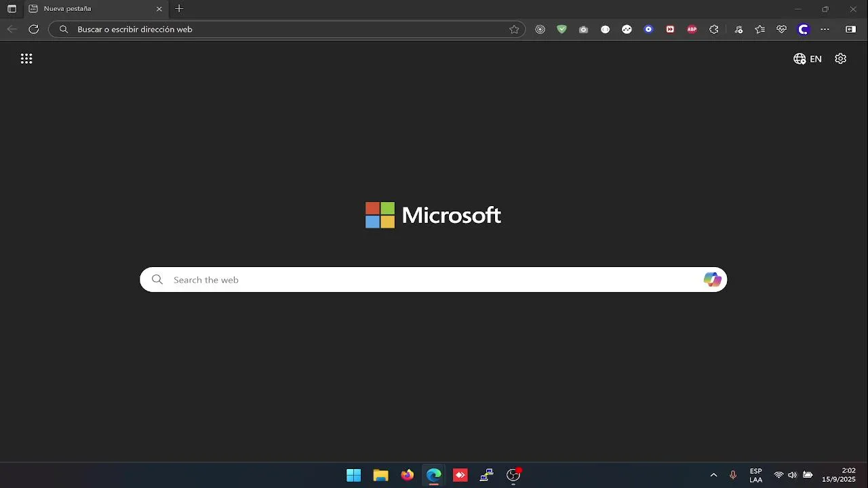Image resolution: width=868 pixels, height=488 pixels.
Task: Reload the page with the refresh icon
Action: click(x=33, y=29)
